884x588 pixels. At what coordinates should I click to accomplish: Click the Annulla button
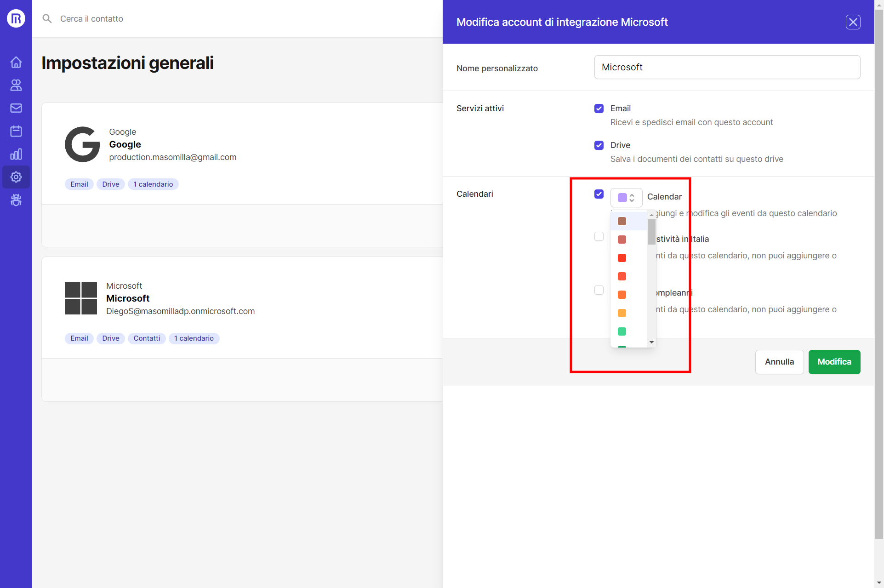(x=779, y=362)
